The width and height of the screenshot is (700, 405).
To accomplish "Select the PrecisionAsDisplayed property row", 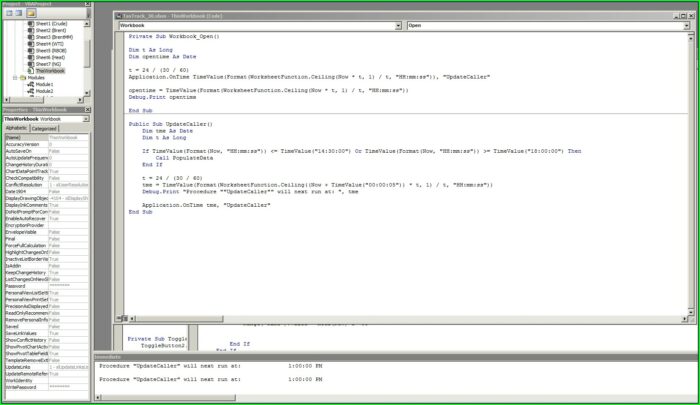I will coord(46,306).
